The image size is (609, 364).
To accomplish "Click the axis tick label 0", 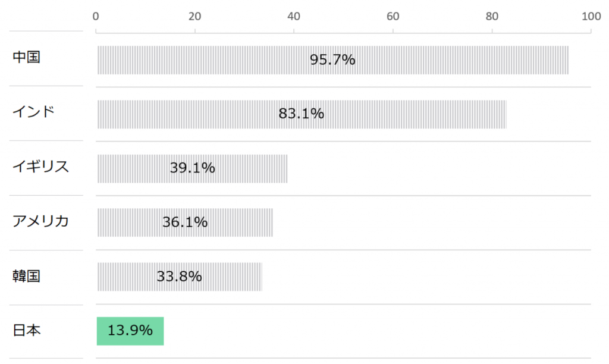I will 96,17.
